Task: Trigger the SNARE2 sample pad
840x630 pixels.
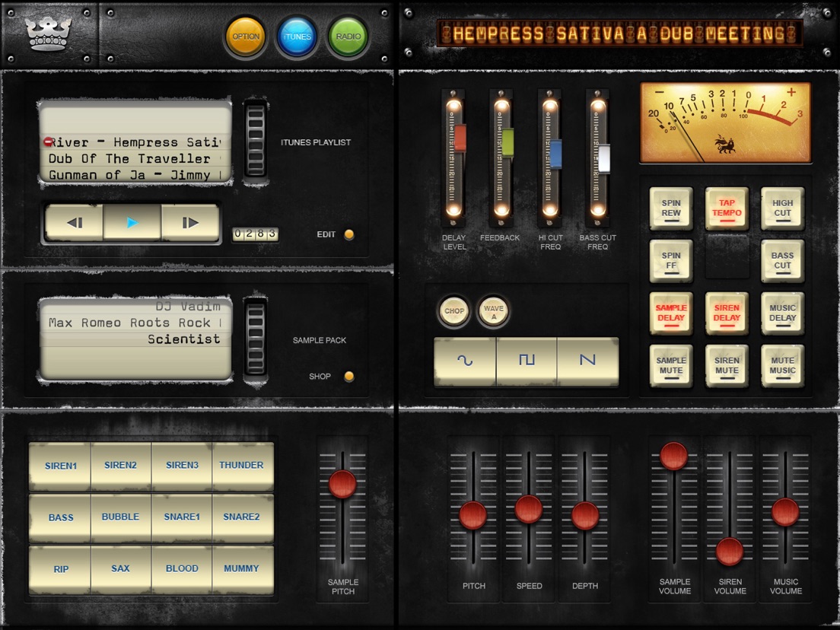Action: [x=242, y=517]
